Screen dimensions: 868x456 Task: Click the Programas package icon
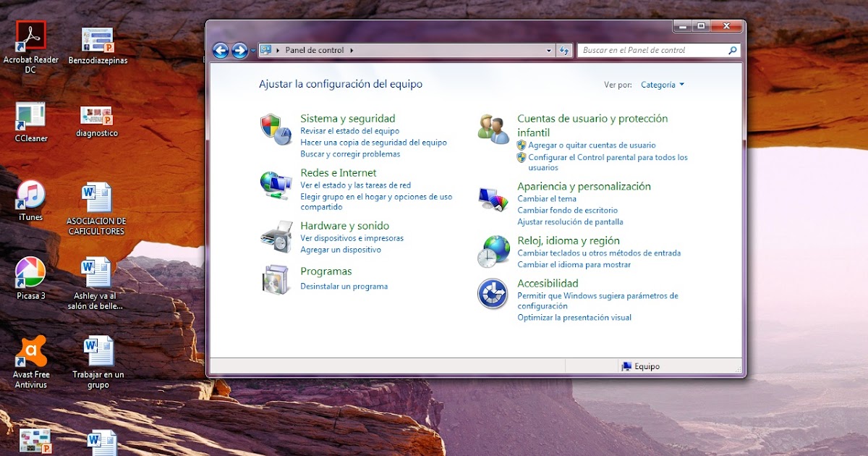click(276, 279)
